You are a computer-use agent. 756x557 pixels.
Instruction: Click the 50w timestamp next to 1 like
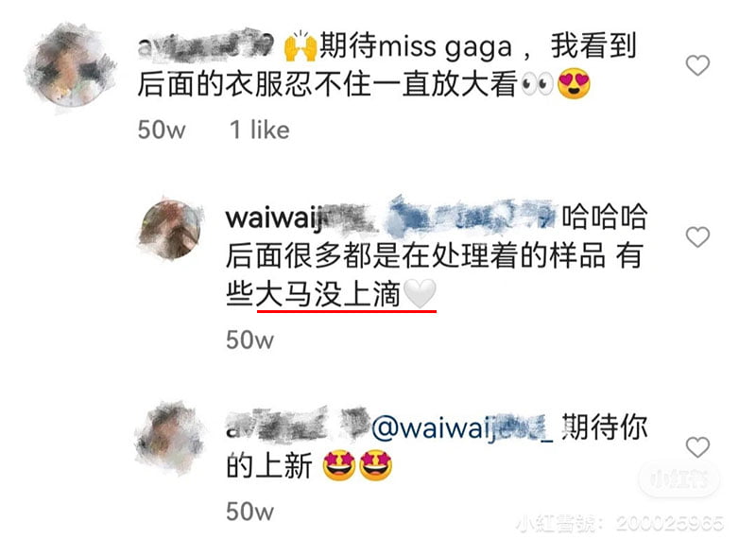tap(162, 130)
